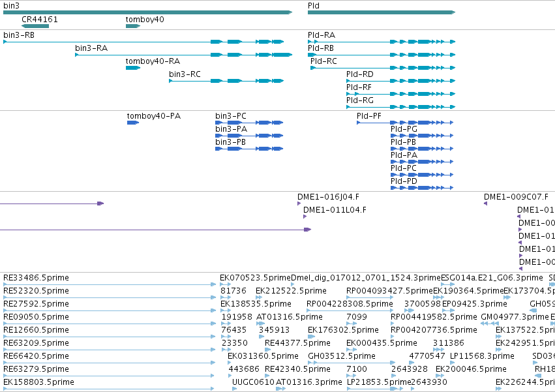
Task: Select the bin3 gene bar
Action: tap(147, 12)
